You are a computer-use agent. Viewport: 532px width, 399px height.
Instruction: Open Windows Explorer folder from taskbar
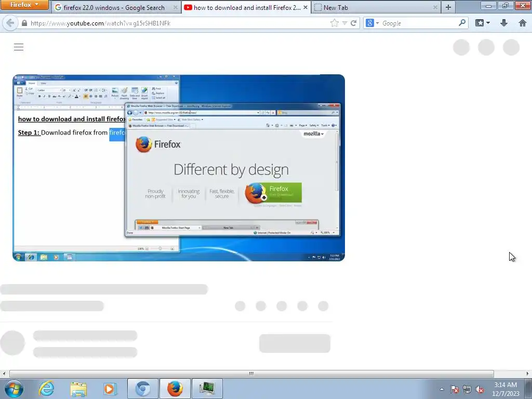pyautogui.click(x=78, y=389)
